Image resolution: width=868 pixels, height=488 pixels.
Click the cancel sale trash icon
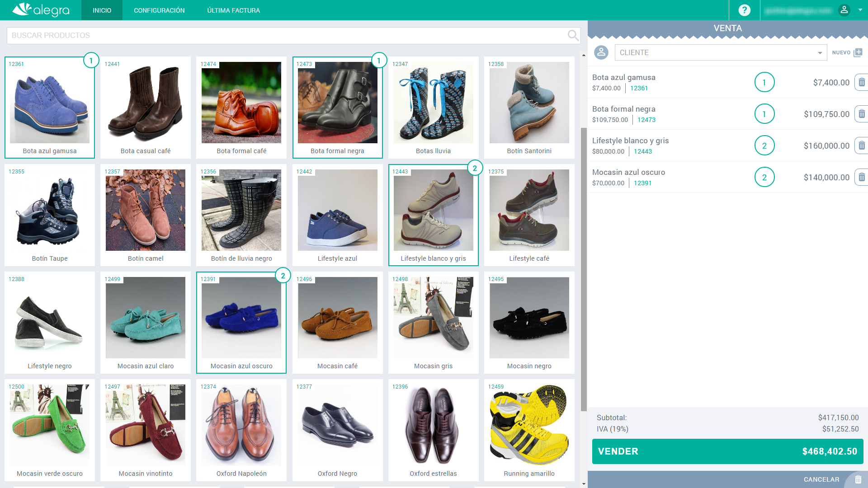pyautogui.click(x=858, y=479)
